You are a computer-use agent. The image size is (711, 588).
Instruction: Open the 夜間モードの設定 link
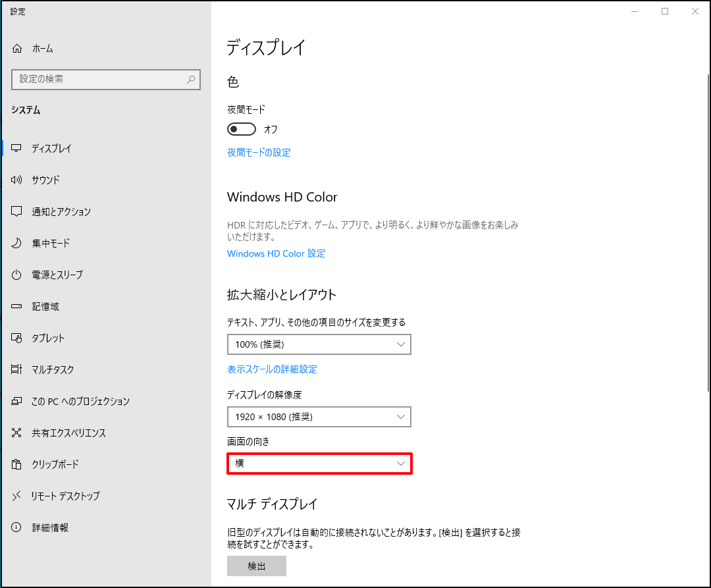[259, 152]
